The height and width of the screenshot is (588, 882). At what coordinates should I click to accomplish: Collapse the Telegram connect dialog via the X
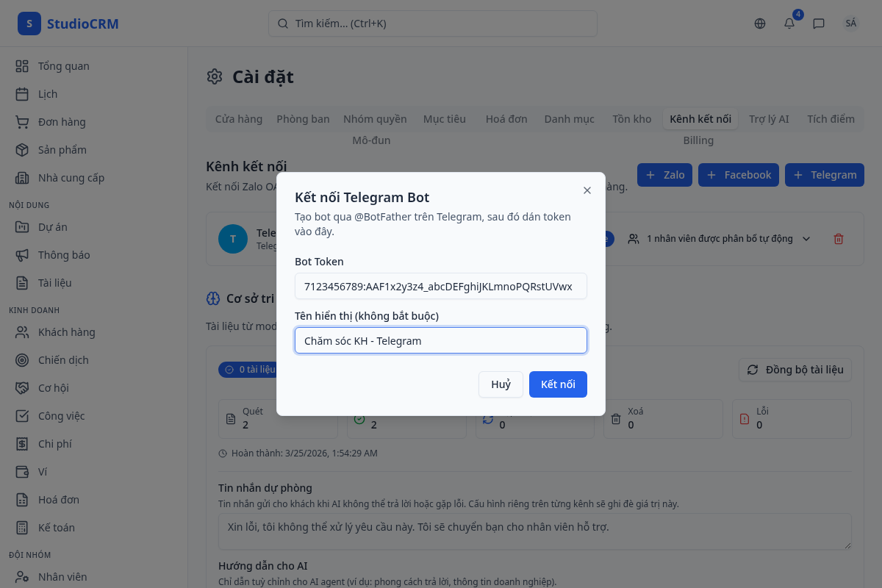click(587, 190)
